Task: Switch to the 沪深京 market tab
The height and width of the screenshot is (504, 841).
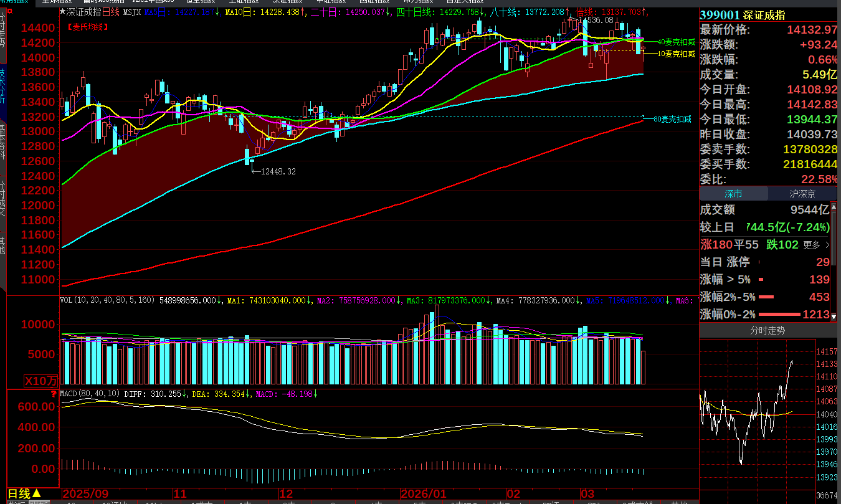Action: pos(802,194)
